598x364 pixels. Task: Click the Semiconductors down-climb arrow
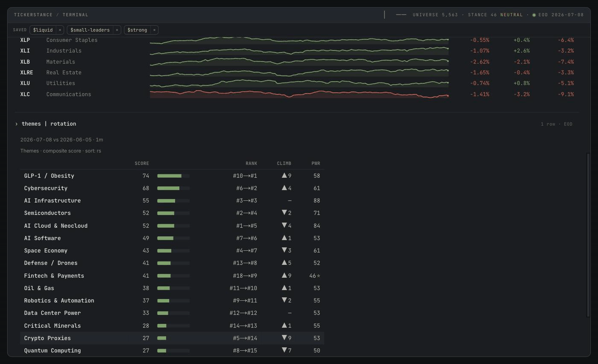tap(284, 213)
